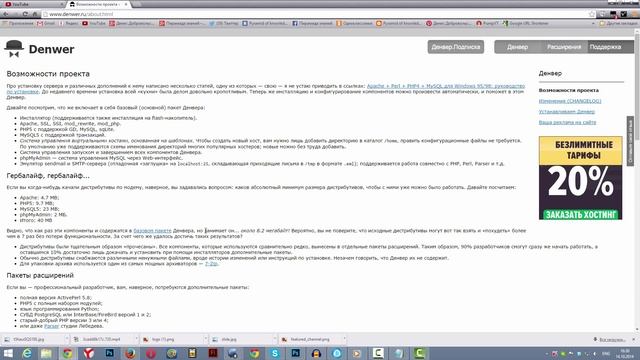The height and width of the screenshot is (360, 640).
Task: Click the Denwer hat logo
Action: coord(14,49)
